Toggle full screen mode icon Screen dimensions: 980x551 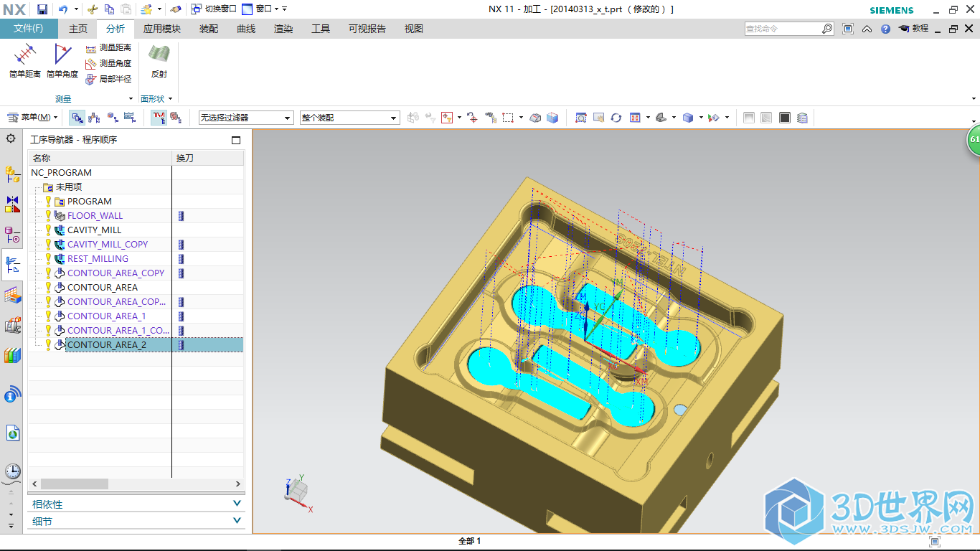(x=848, y=29)
